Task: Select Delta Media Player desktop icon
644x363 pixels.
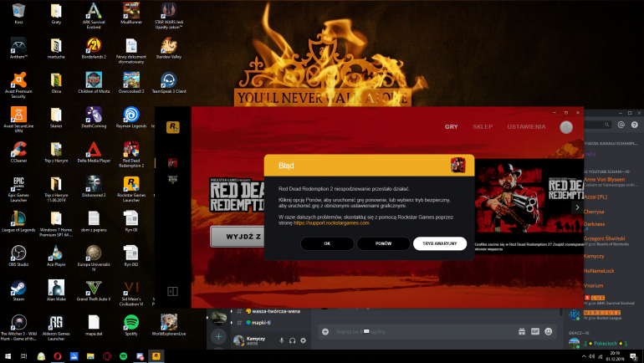Action: click(x=94, y=152)
